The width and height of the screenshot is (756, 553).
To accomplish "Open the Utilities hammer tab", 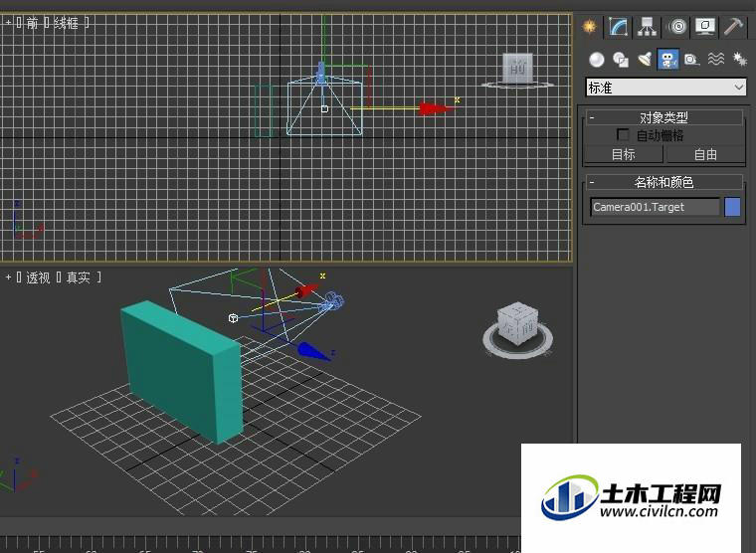I will click(x=733, y=26).
